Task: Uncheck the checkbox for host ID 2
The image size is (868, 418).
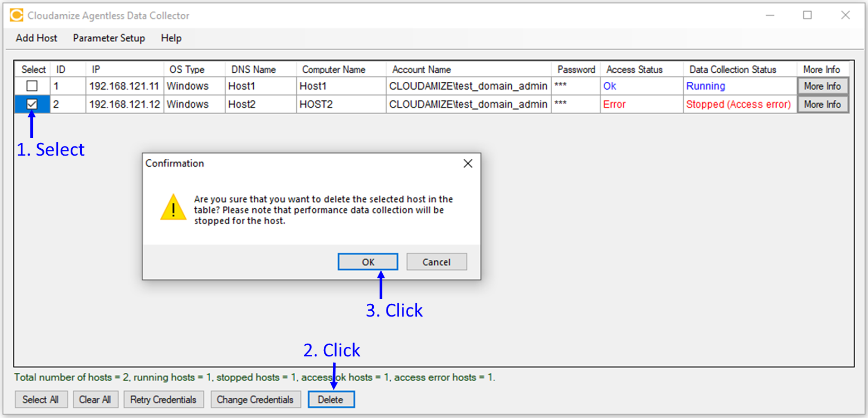Action: pyautogui.click(x=32, y=104)
